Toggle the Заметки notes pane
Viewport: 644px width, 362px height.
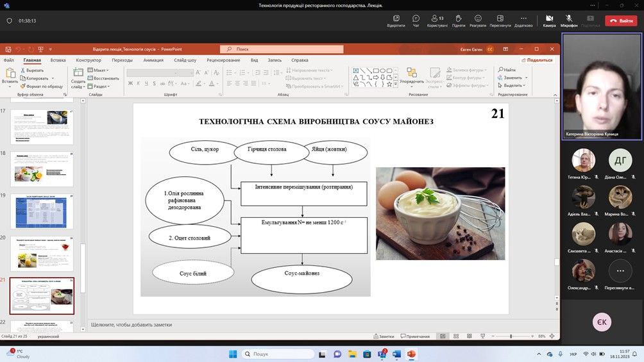click(383, 336)
